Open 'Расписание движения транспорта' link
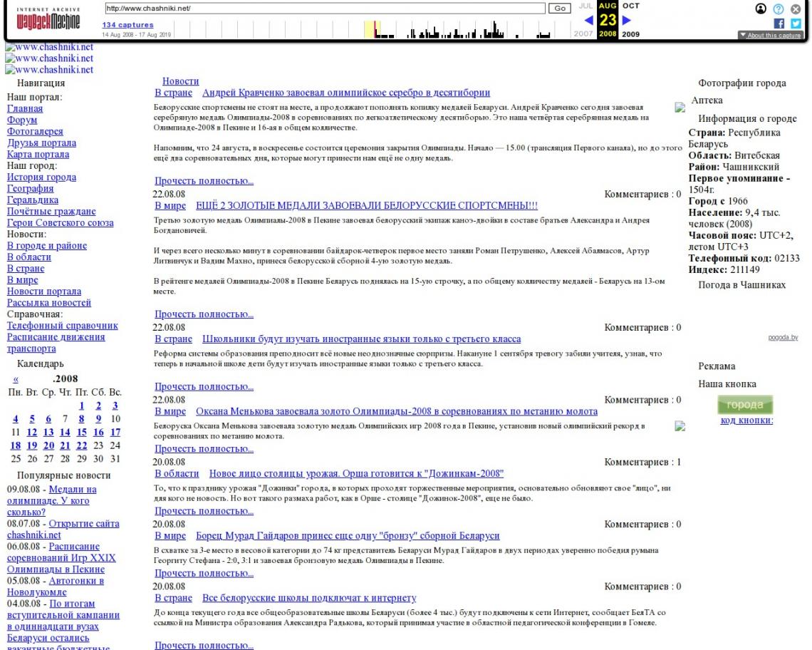Viewport: 812px width, 650px height. click(x=56, y=343)
